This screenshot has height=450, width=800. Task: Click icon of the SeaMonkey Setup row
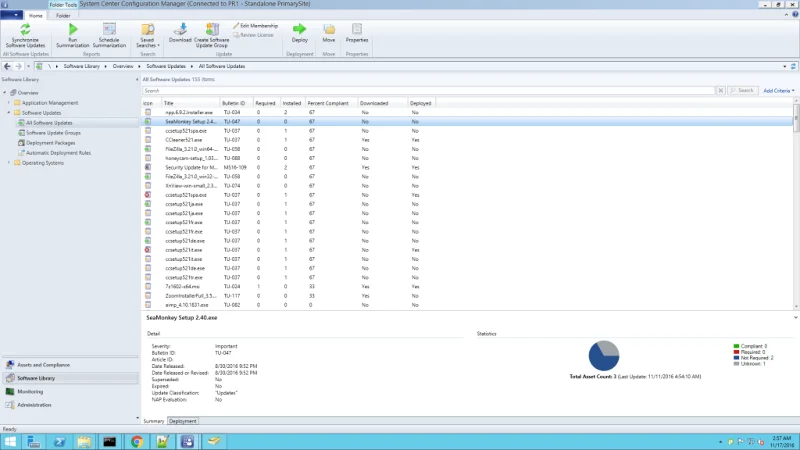coord(147,121)
